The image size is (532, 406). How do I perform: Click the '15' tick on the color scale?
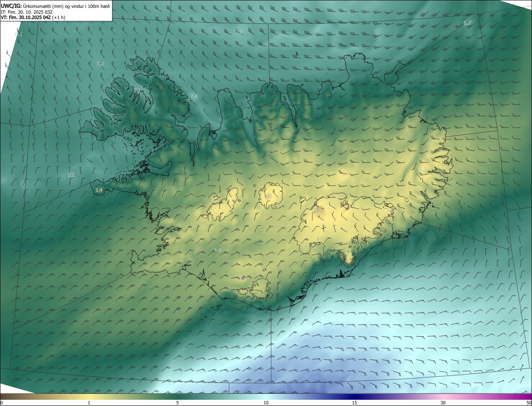(355, 403)
